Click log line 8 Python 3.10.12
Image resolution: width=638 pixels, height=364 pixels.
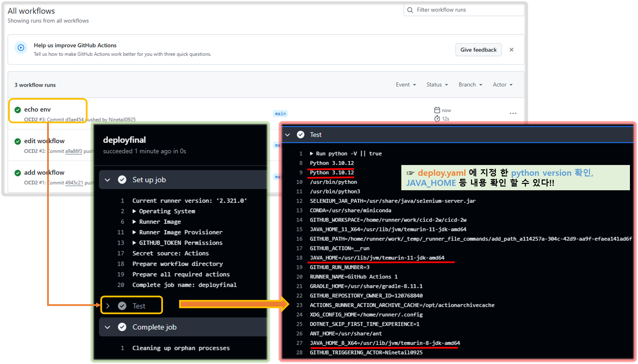332,163
